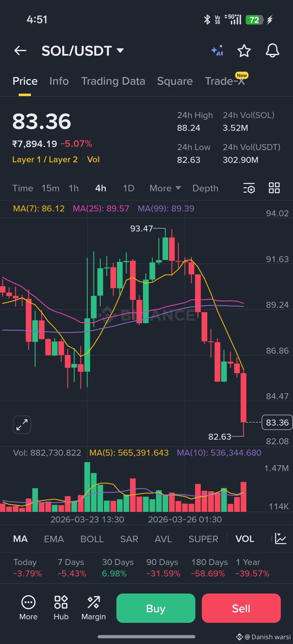The image size is (293, 644).
Task: Tap the large 83.36 last price
Action: pyautogui.click(x=42, y=121)
